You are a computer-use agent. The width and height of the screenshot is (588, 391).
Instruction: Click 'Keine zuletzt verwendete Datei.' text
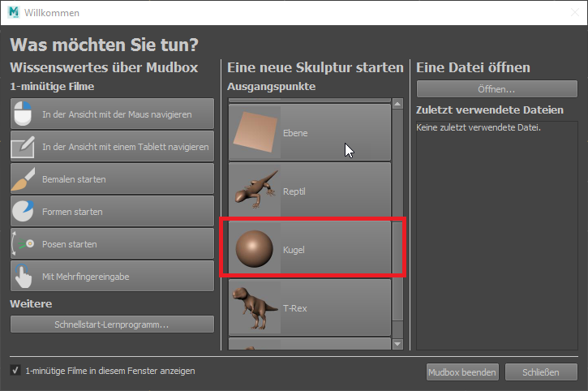click(479, 127)
